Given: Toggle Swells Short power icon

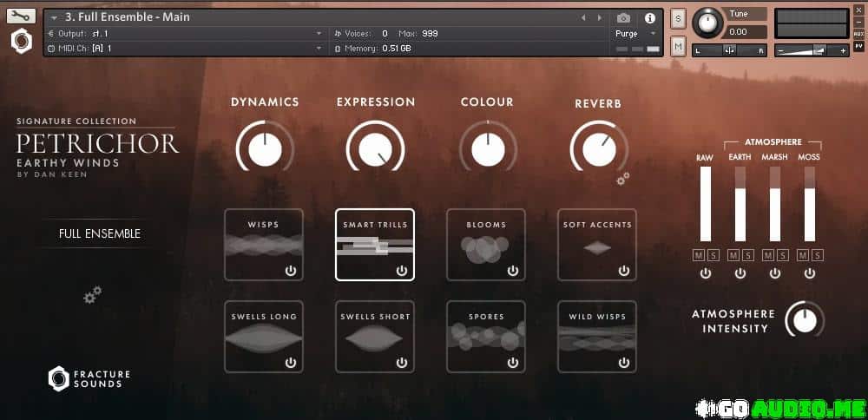Looking at the screenshot, I should (402, 363).
